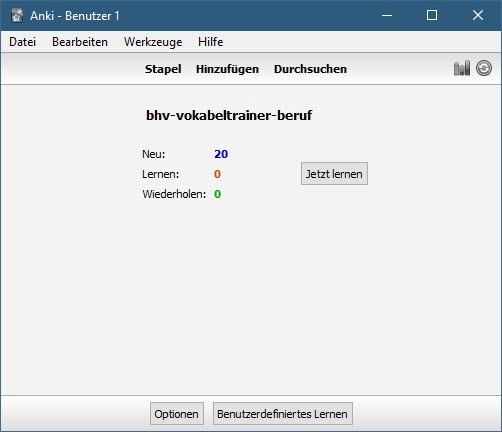
Task: Open the Durchsuchen card browser
Action: tap(310, 69)
